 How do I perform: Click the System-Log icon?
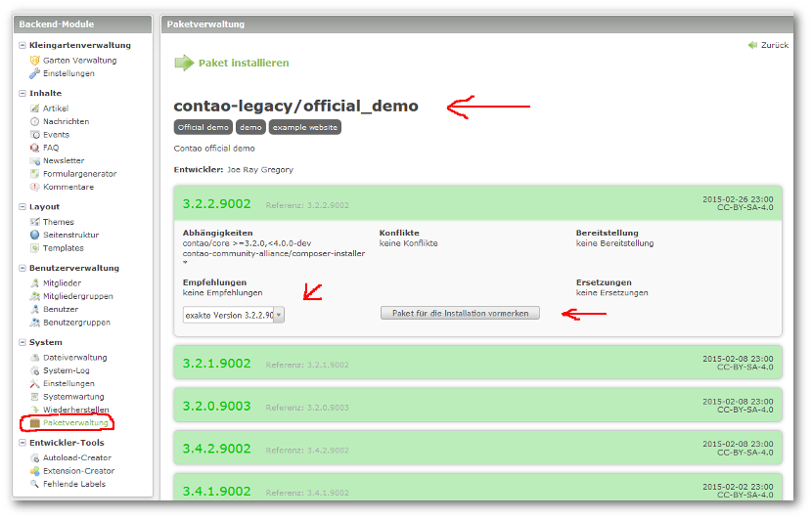tap(34, 370)
